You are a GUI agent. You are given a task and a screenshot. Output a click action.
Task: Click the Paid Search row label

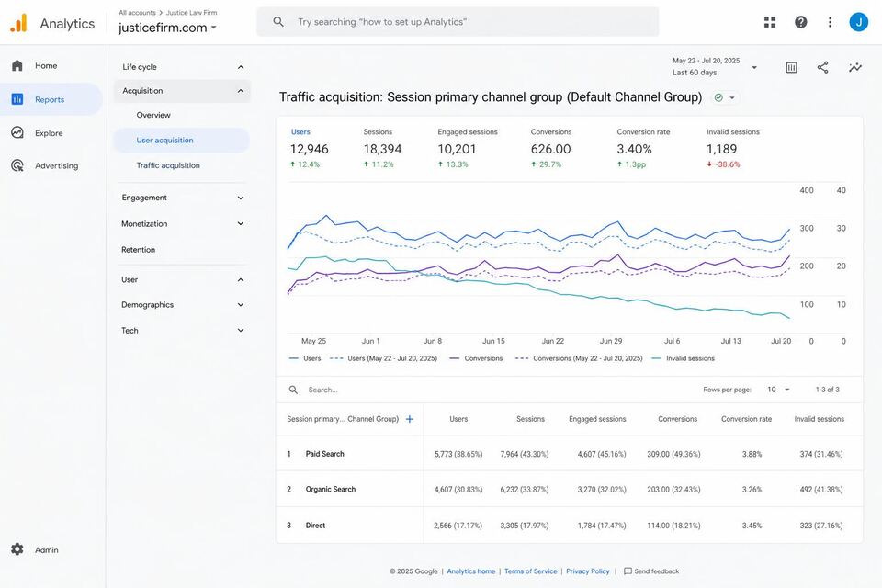[324, 454]
